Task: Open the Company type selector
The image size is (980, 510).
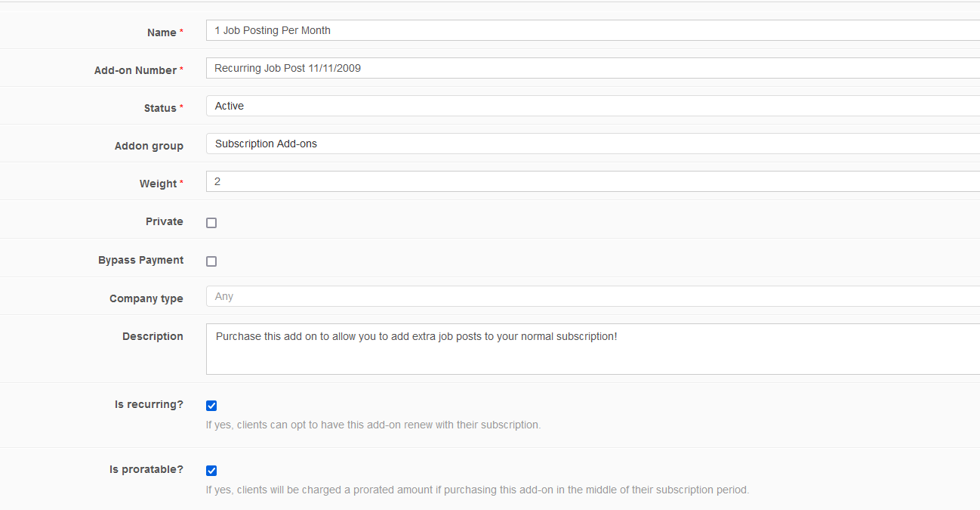Action: point(593,296)
